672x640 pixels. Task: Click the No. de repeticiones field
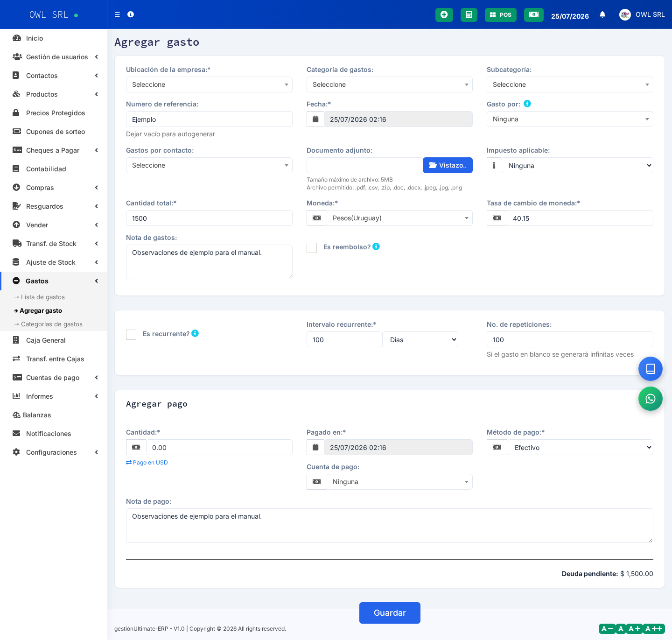(570, 339)
